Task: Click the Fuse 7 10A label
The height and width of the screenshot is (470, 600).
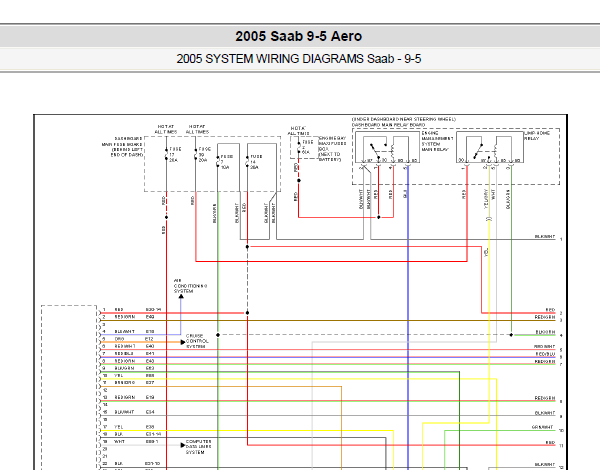Action: tap(227, 162)
